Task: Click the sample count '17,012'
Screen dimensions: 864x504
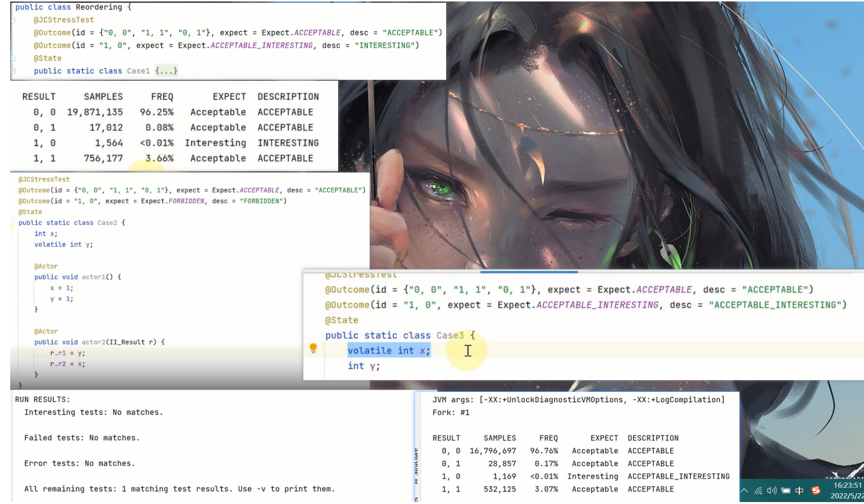Action: pyautogui.click(x=106, y=127)
